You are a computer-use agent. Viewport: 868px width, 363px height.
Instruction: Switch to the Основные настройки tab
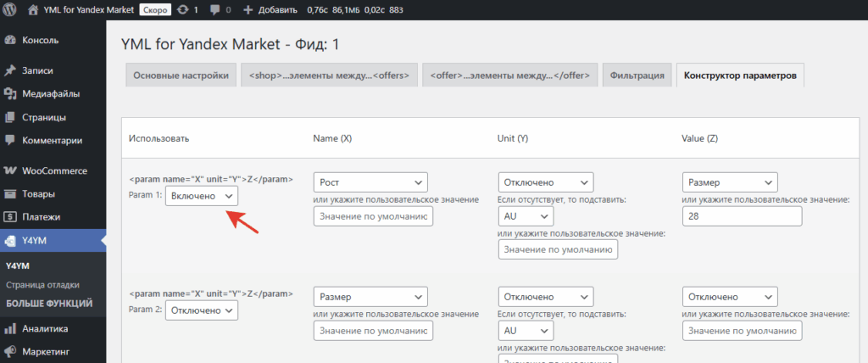point(180,75)
